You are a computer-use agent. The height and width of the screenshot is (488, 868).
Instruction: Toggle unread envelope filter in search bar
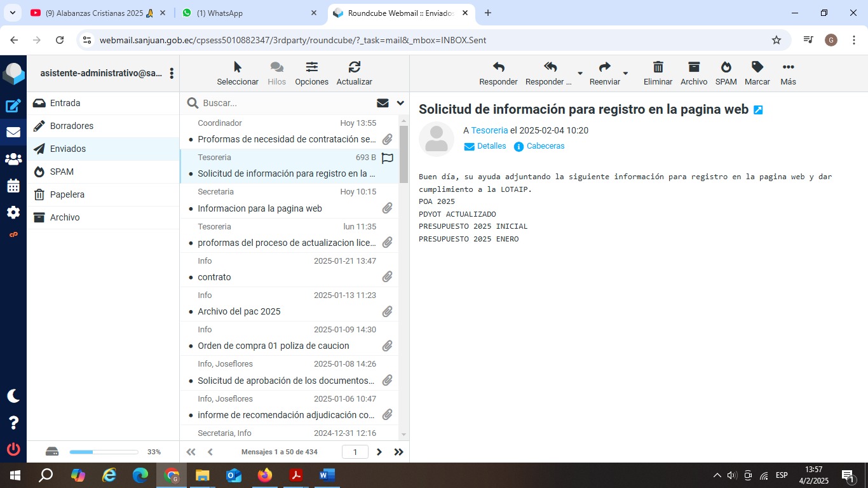[383, 103]
